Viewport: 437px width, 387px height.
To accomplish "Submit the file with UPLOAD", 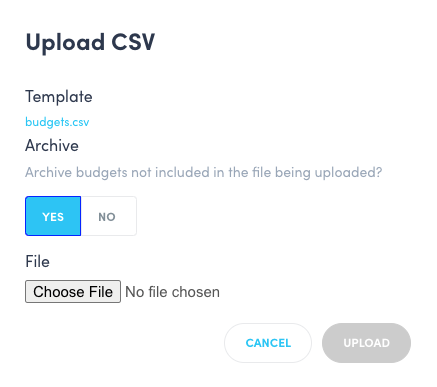I will click(x=366, y=343).
